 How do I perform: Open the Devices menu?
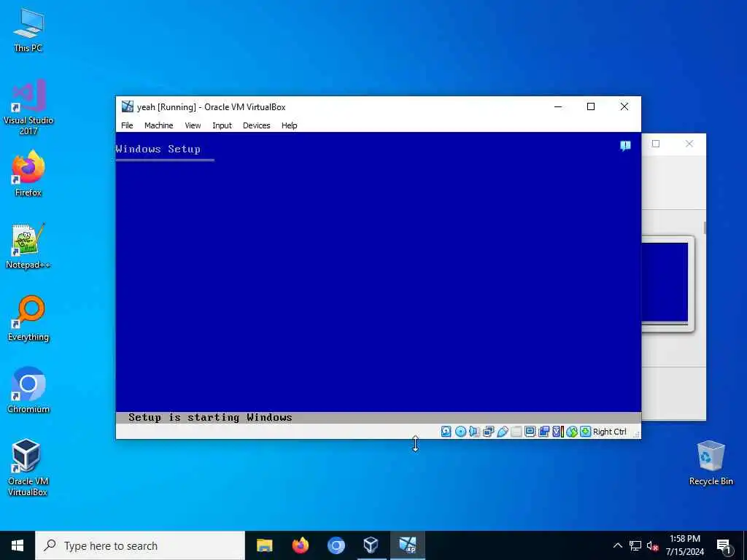coord(256,125)
